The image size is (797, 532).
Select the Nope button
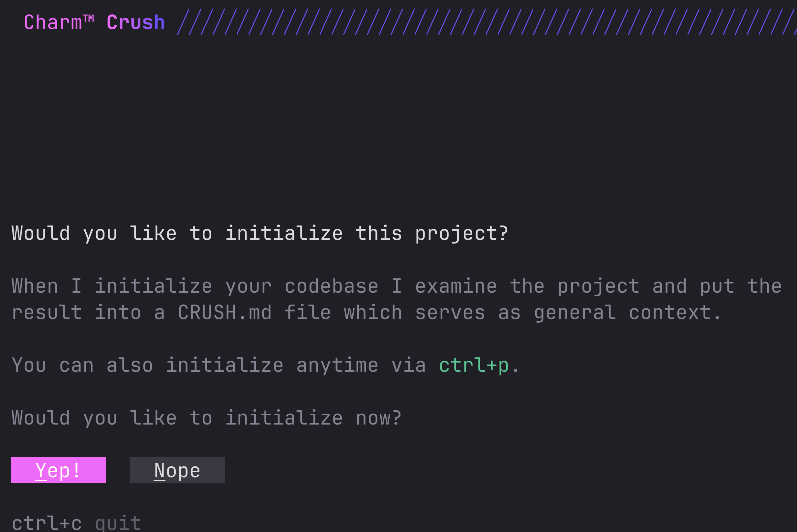177,470
